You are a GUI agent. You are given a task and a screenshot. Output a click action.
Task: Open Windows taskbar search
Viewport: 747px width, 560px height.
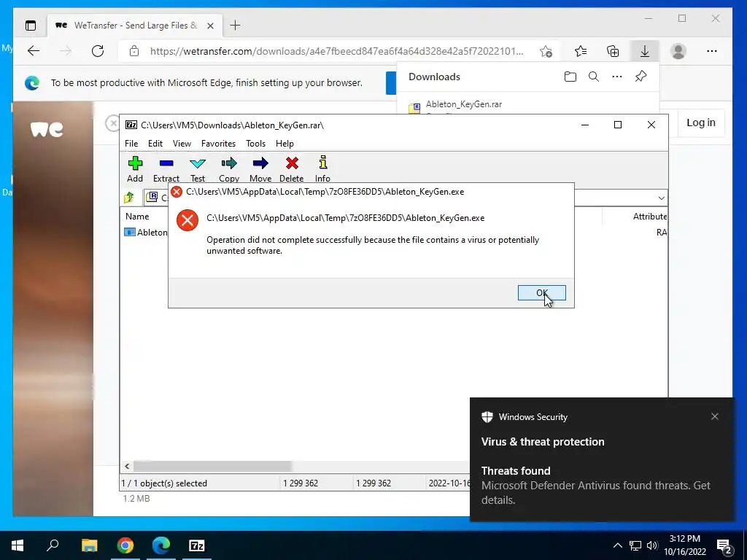coord(53,545)
